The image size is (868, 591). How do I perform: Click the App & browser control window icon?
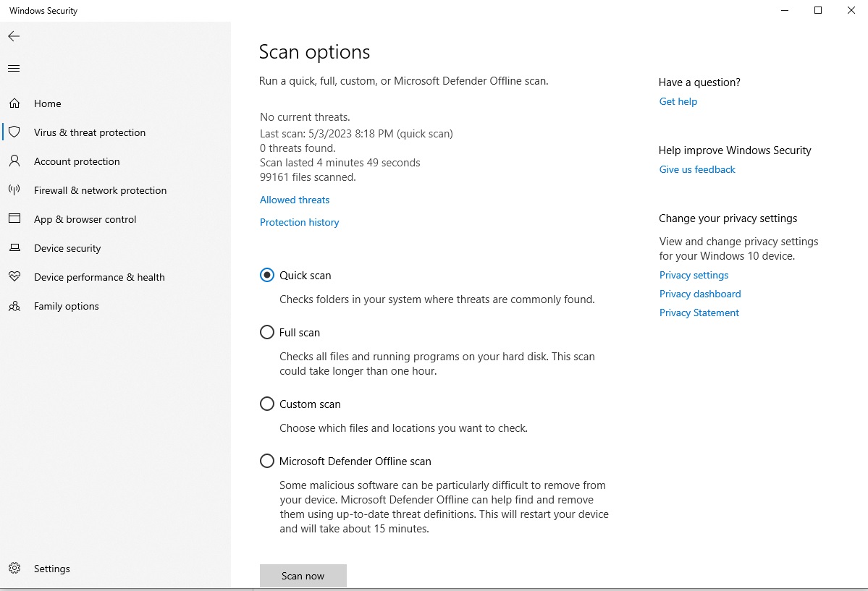[x=14, y=219]
